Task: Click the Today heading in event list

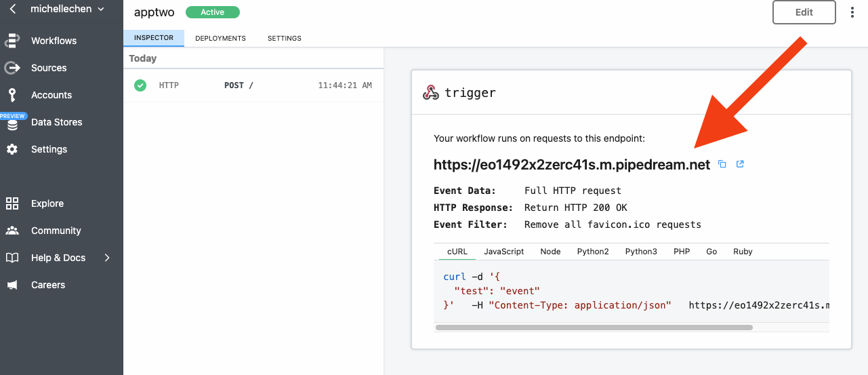Action: [143, 58]
